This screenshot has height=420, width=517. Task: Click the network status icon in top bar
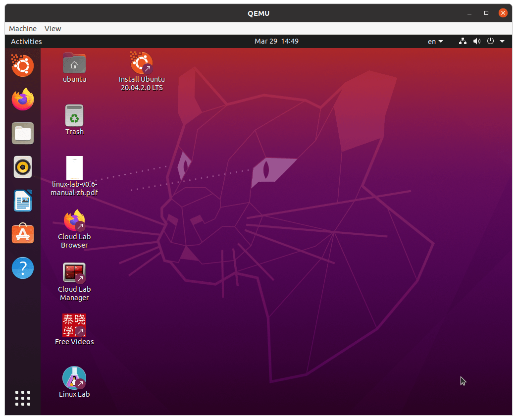click(463, 41)
